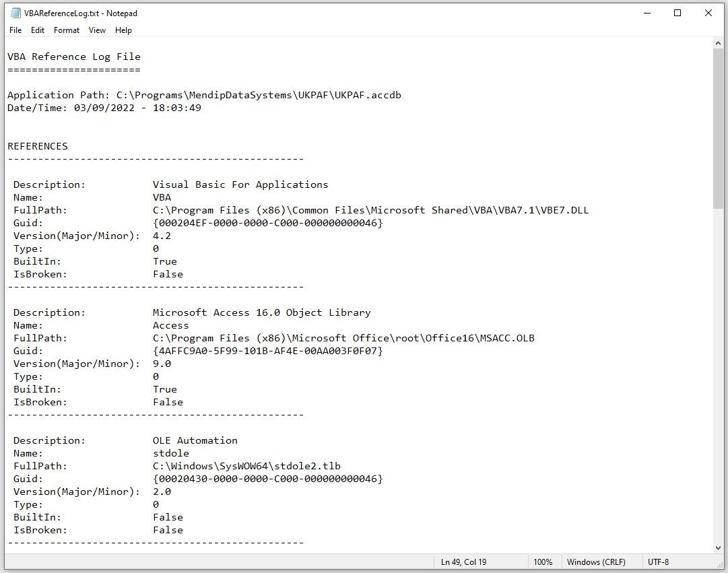Viewport: 728px width, 573px height.
Task: Open the Edit menu
Action: click(x=38, y=30)
